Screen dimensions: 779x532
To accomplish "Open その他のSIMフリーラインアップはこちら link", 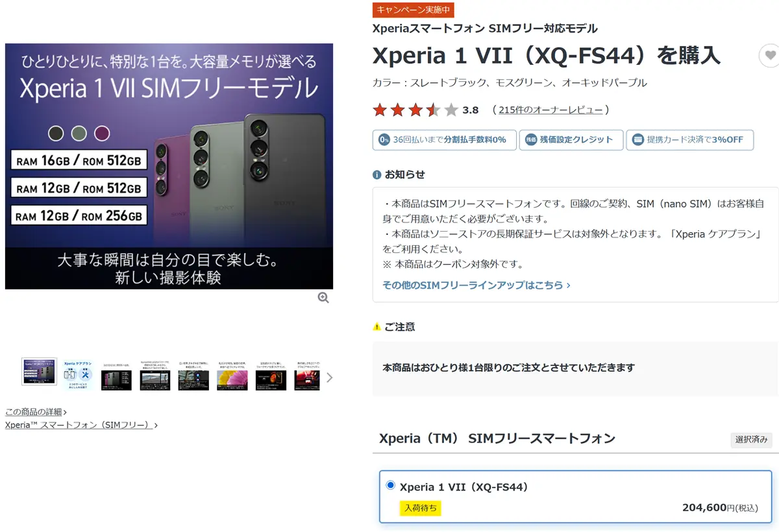I will [476, 285].
